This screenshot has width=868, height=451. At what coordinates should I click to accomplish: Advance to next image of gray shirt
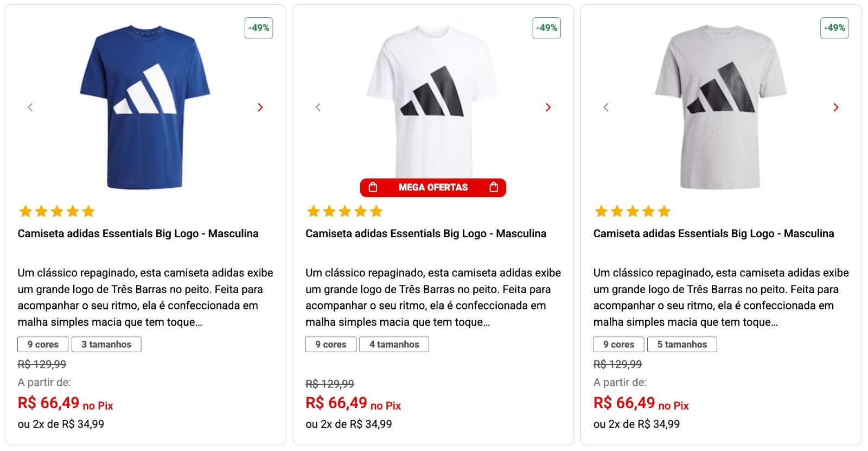(x=836, y=107)
